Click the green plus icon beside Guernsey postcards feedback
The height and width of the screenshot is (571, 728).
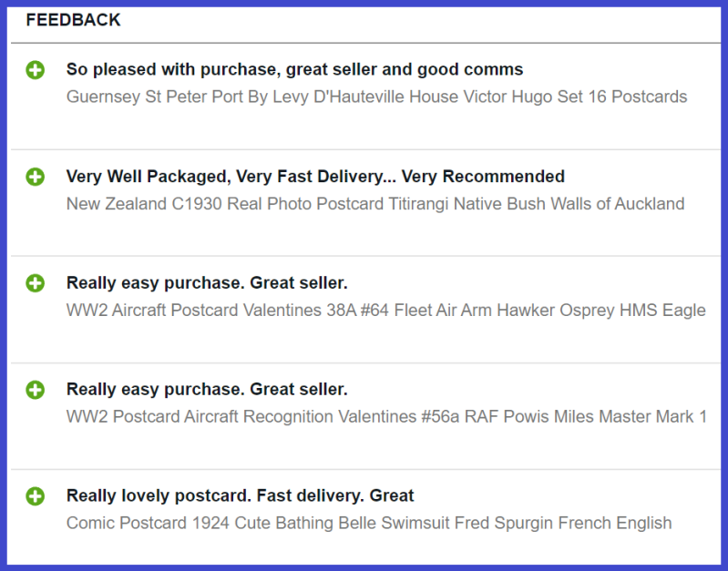point(35,70)
